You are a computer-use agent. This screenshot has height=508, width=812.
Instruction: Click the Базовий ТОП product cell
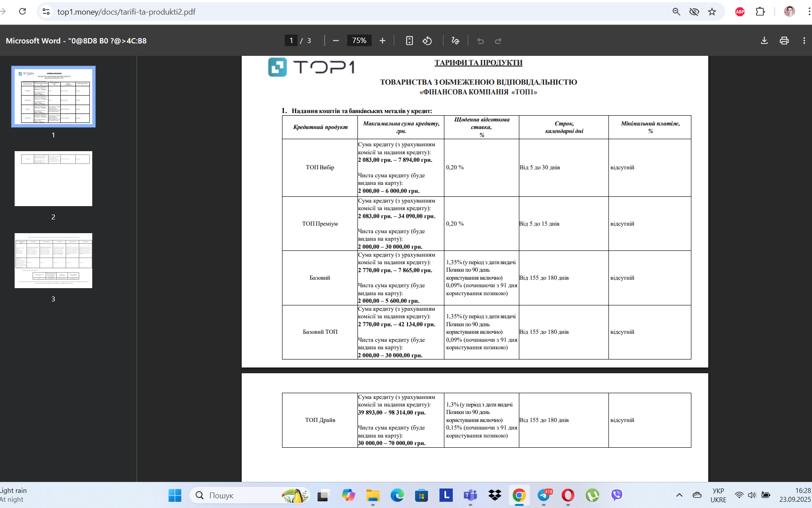coord(320,332)
